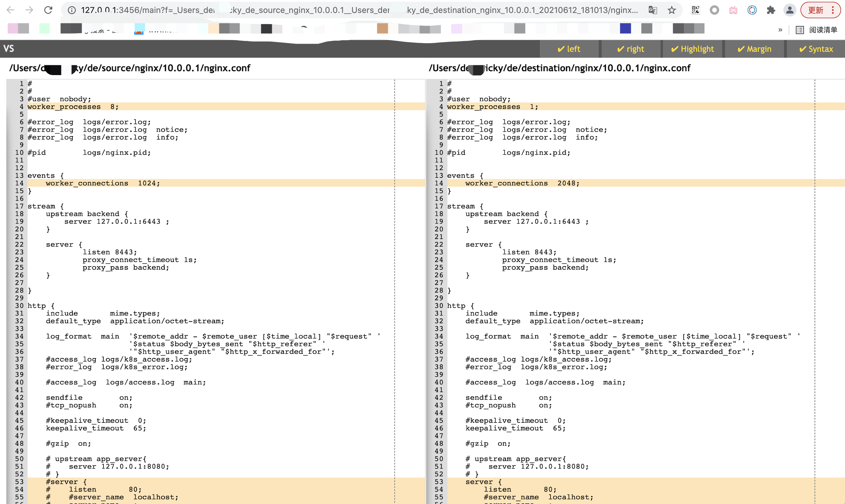
Task: Open the Chrome profile avatar
Action: pyautogui.click(x=790, y=10)
